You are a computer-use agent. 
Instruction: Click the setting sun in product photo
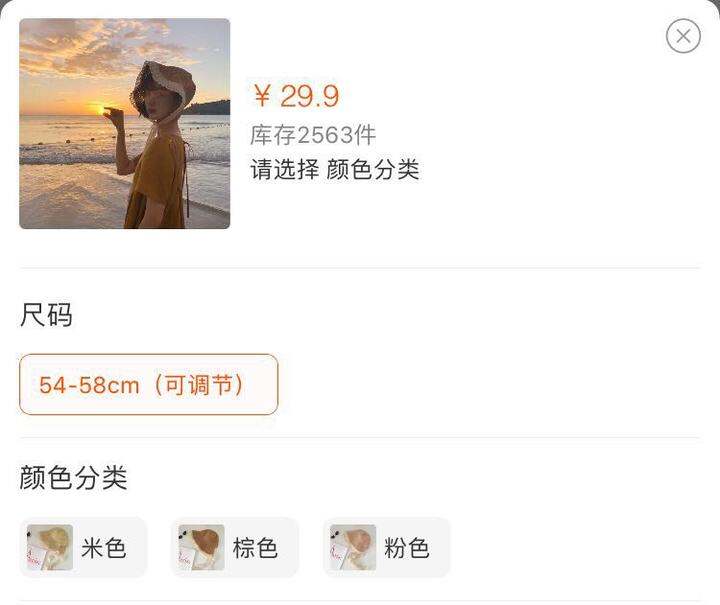coord(100,109)
